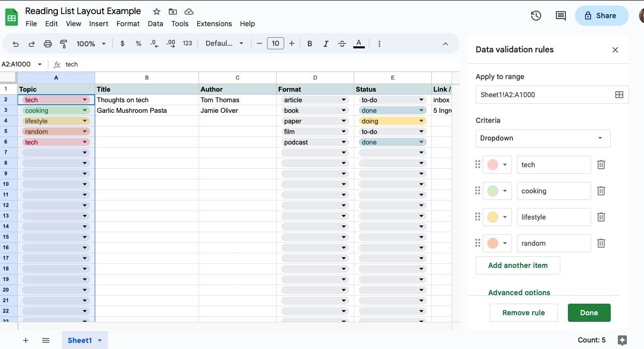This screenshot has width=644, height=349.
Task: Expand Advanced options section
Action: click(519, 293)
